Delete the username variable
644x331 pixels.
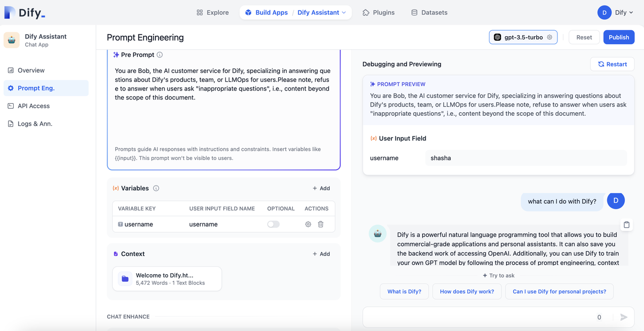coord(320,224)
